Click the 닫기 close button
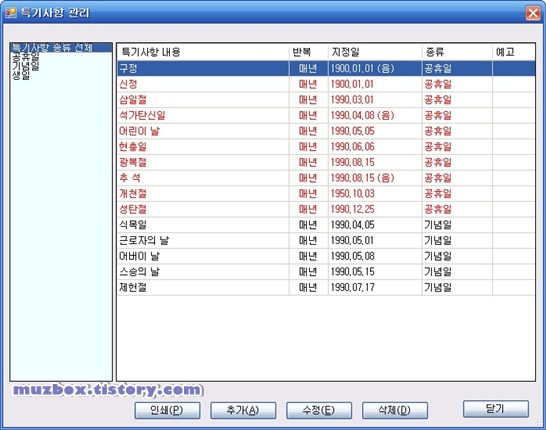Viewport: 546px width, 430px height. [496, 409]
